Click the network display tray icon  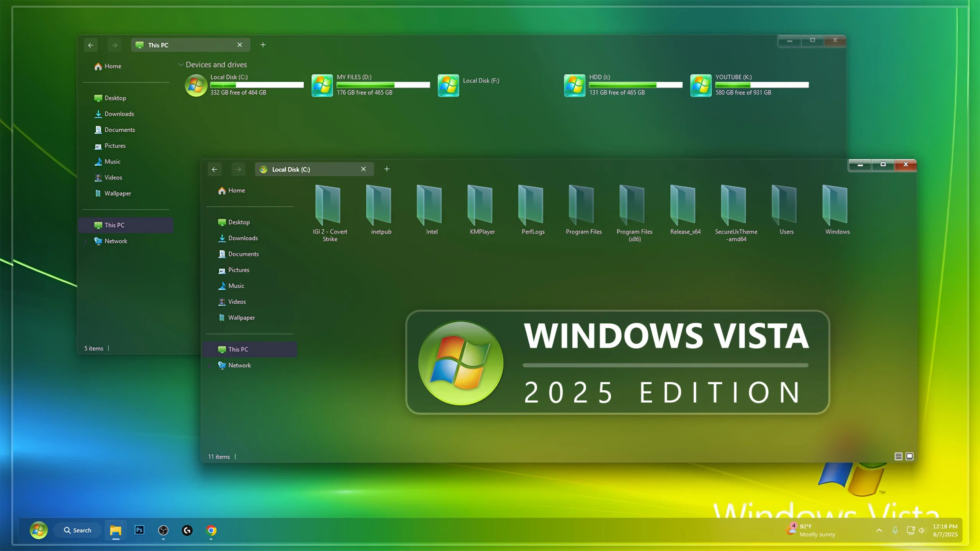coord(911,530)
